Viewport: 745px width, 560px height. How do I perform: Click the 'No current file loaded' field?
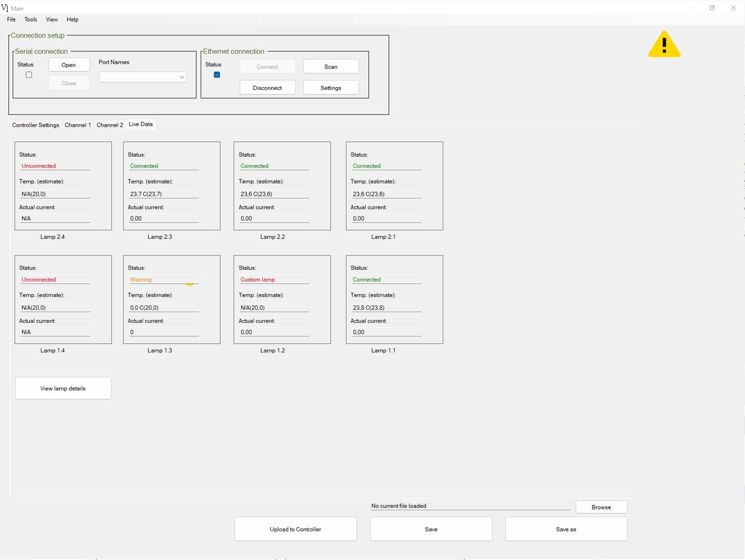(469, 506)
